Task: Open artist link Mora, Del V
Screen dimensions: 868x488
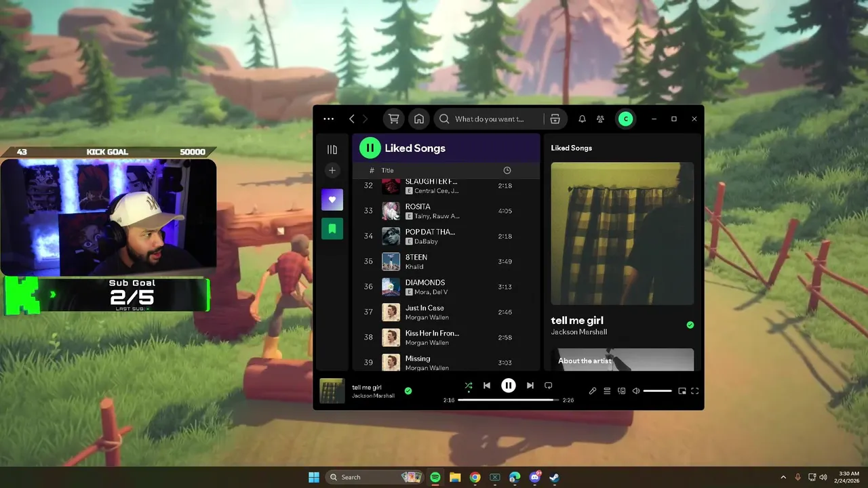Action: coord(431,292)
